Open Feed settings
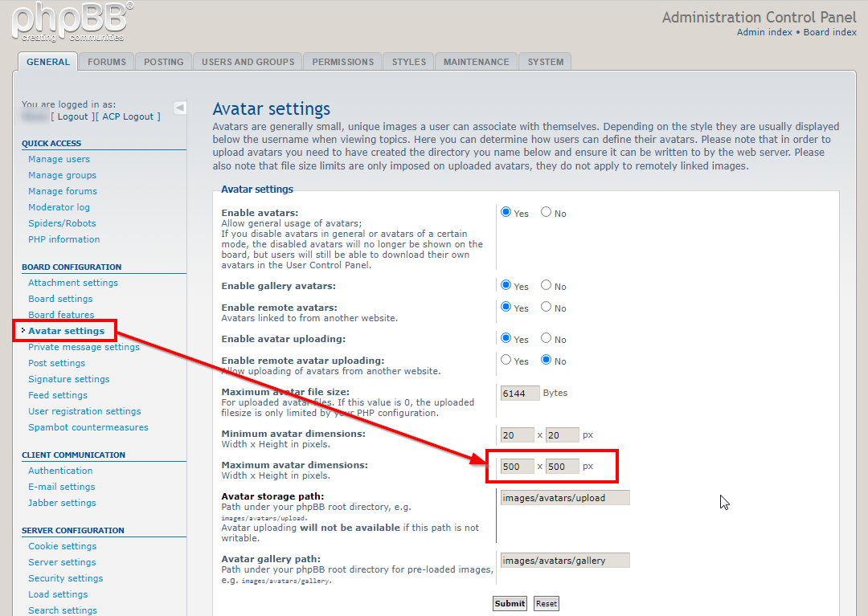This screenshot has width=868, height=616. pyautogui.click(x=58, y=395)
